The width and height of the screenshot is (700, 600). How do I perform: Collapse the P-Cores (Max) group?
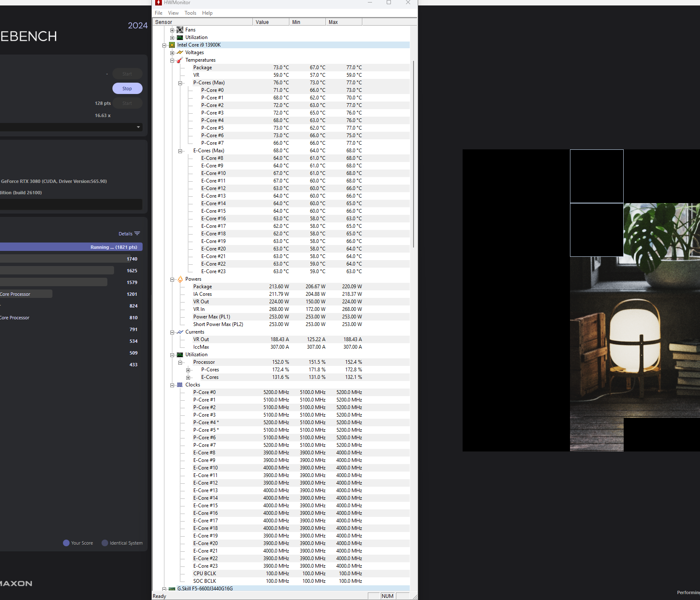180,83
